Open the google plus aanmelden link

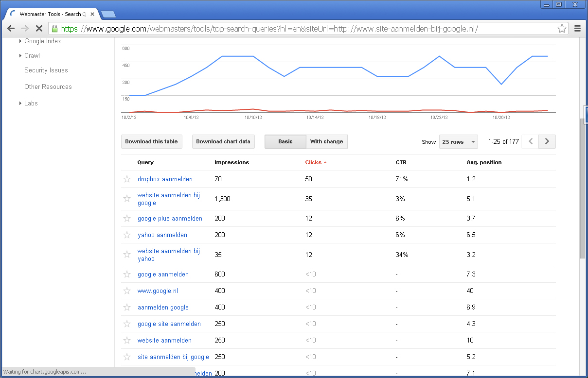(170, 219)
